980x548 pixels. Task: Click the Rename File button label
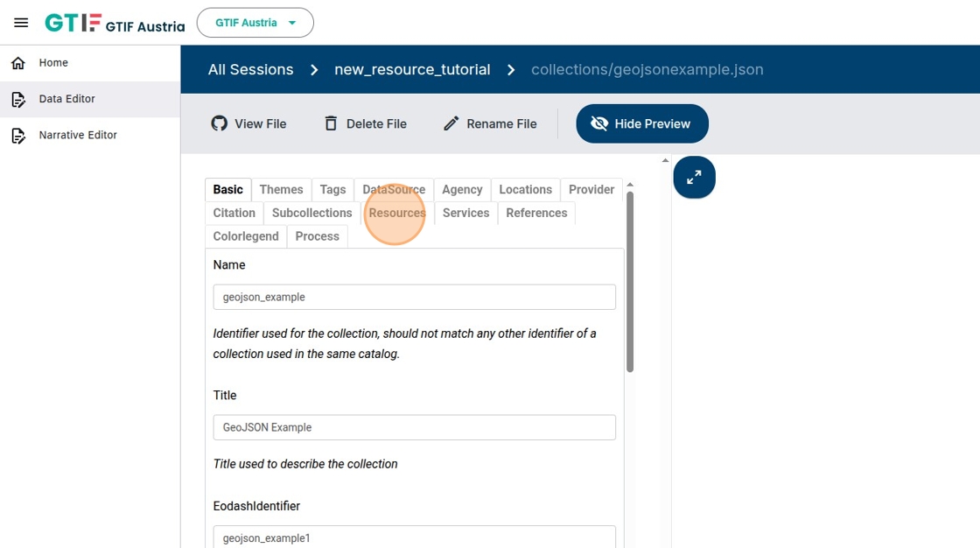502,123
